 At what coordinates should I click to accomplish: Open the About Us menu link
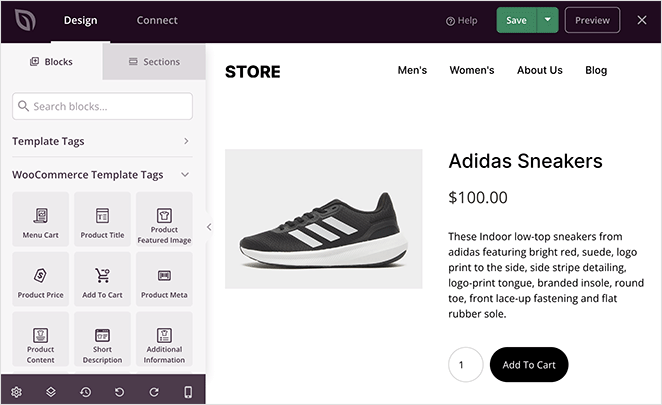tap(540, 70)
